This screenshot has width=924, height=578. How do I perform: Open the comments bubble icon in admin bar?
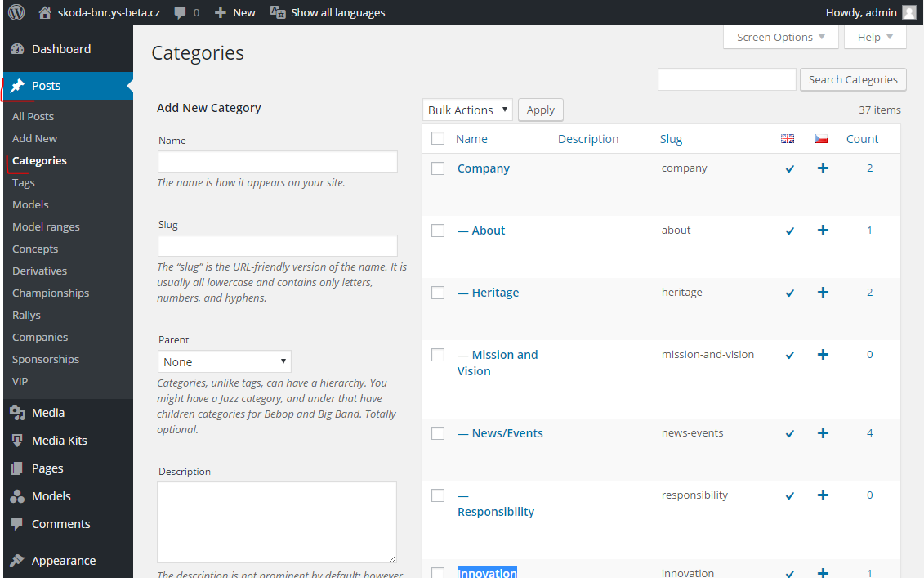click(181, 13)
